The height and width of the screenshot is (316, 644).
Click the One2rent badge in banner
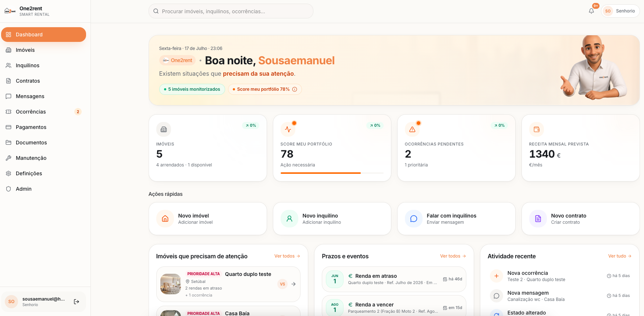pyautogui.click(x=178, y=60)
